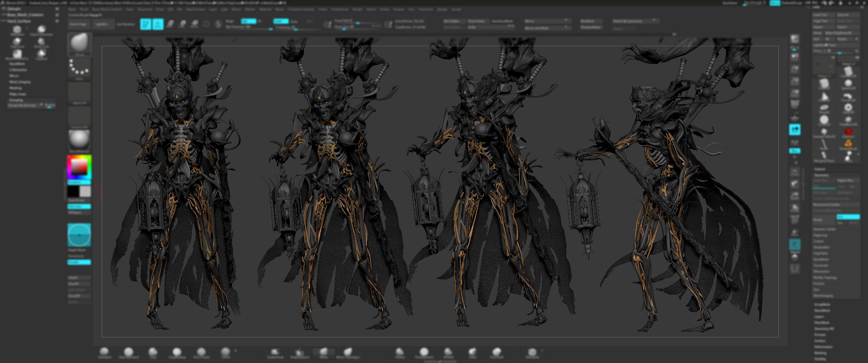
Task: Toggle the Live Boolean button
Action: [x=126, y=24]
